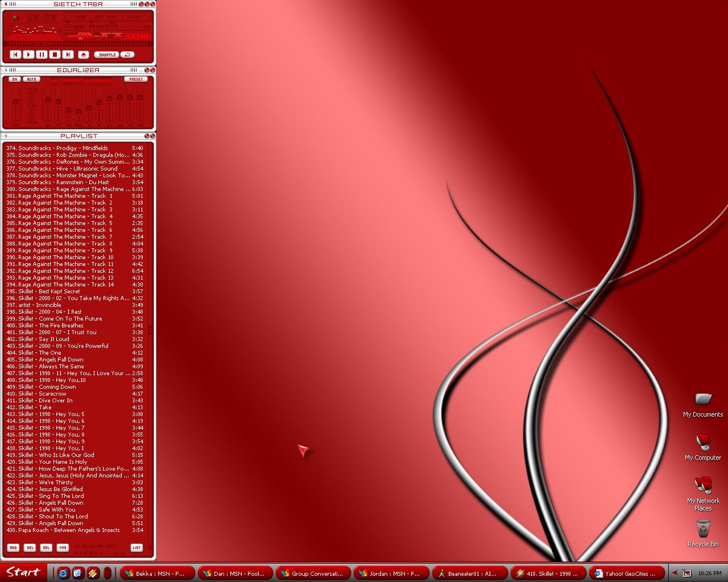The height and width of the screenshot is (582, 728).
Task: Select playlist track 374 Prodigy - Mindfields
Action: [75, 148]
